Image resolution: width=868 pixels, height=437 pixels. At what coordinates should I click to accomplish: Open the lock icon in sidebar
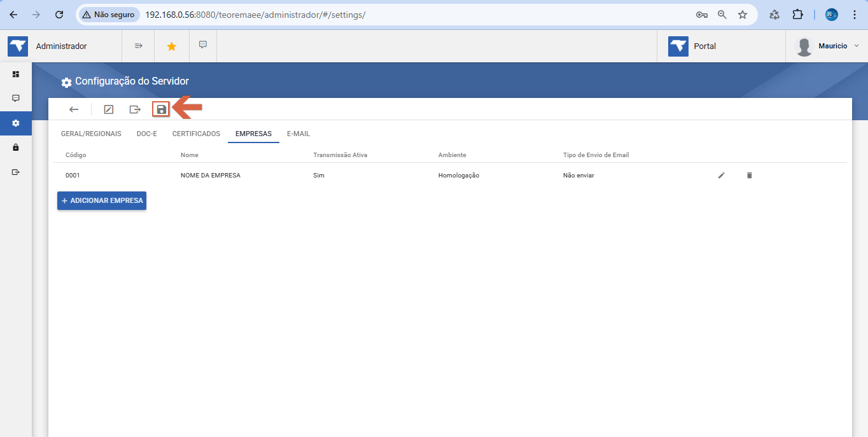point(16,147)
